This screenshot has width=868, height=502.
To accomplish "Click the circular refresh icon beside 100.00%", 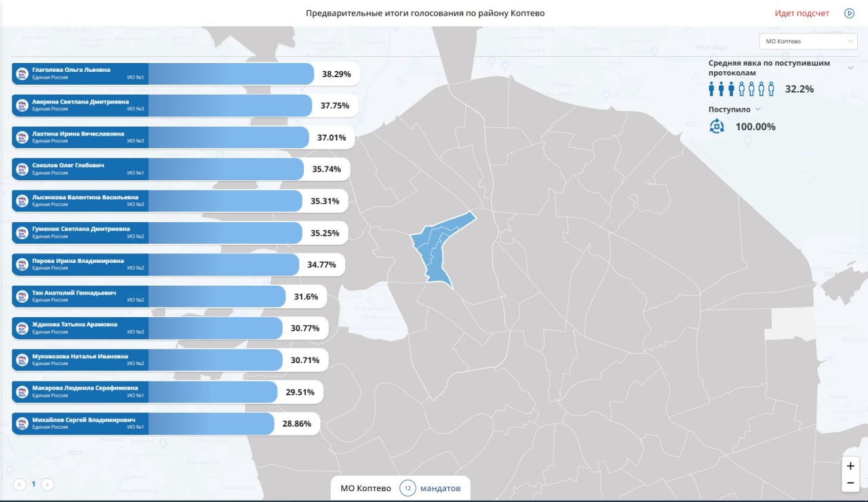I will (717, 126).
